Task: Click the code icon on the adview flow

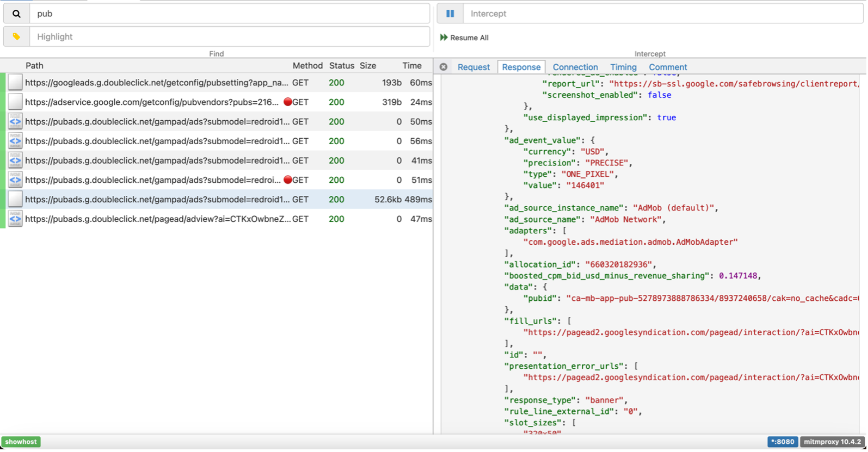Action: (15, 219)
